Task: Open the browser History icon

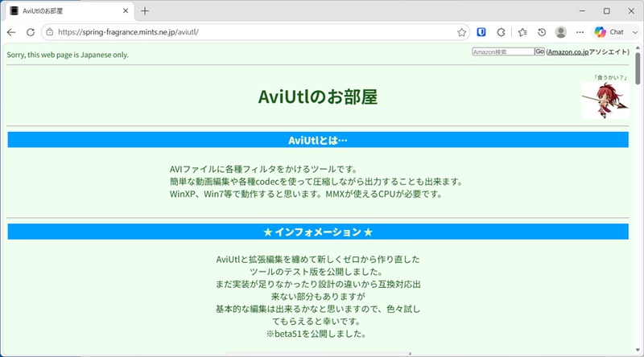Action: click(542, 32)
